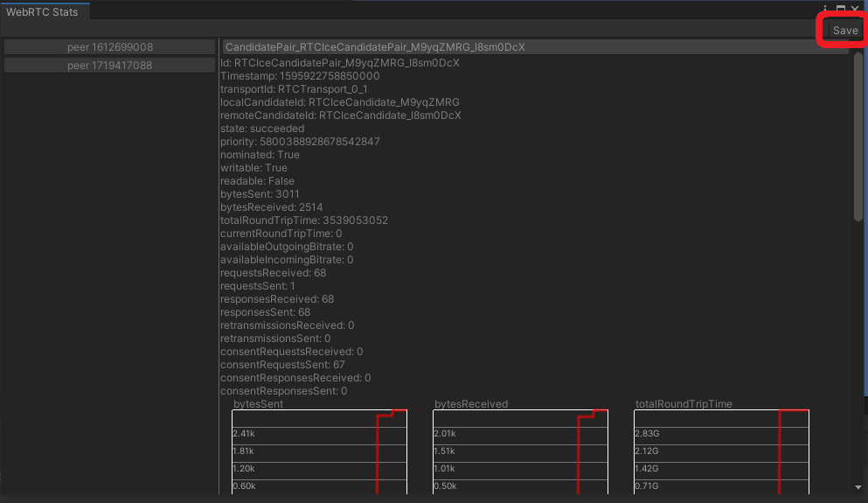Click 'retransmissionsReceived: 0' text
The height and width of the screenshot is (503, 868).
pos(288,325)
